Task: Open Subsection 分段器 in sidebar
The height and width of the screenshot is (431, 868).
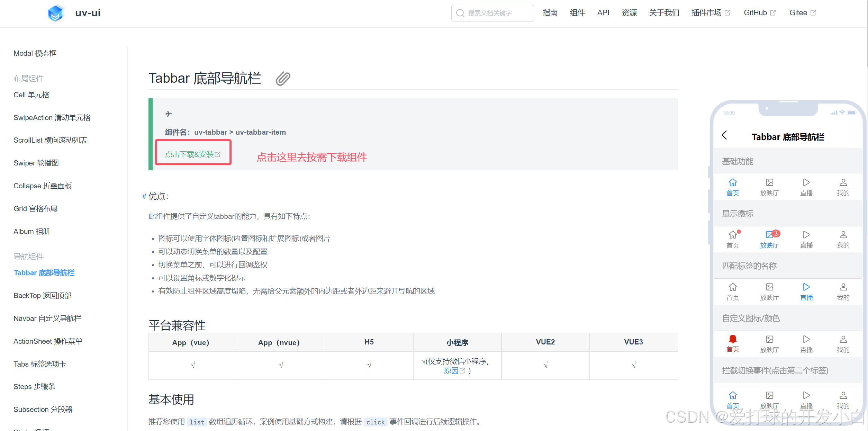Action: (x=43, y=410)
